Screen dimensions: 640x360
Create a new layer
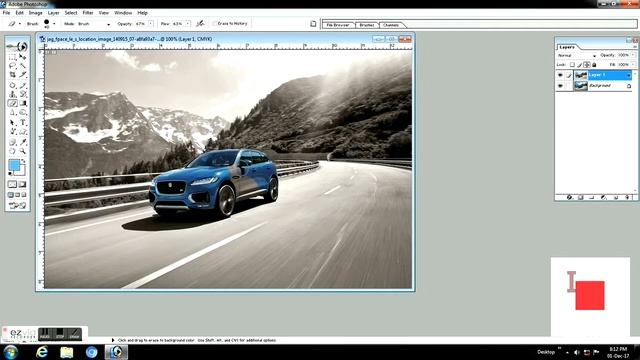pyautogui.click(x=616, y=198)
